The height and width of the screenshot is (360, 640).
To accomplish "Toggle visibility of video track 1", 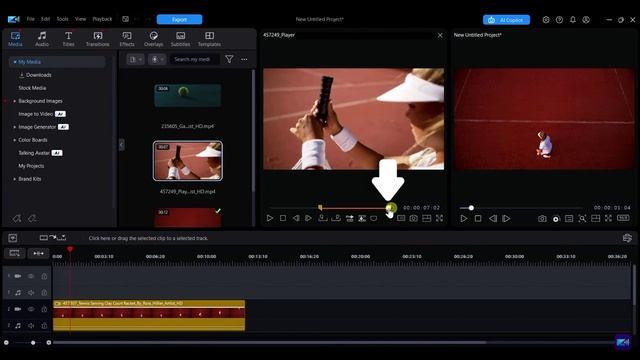I will (x=31, y=276).
